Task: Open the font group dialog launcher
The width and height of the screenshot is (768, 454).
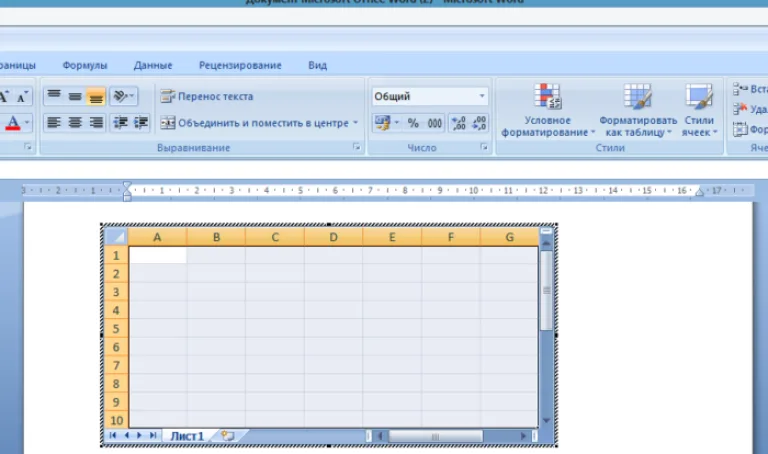Action: pos(28,147)
